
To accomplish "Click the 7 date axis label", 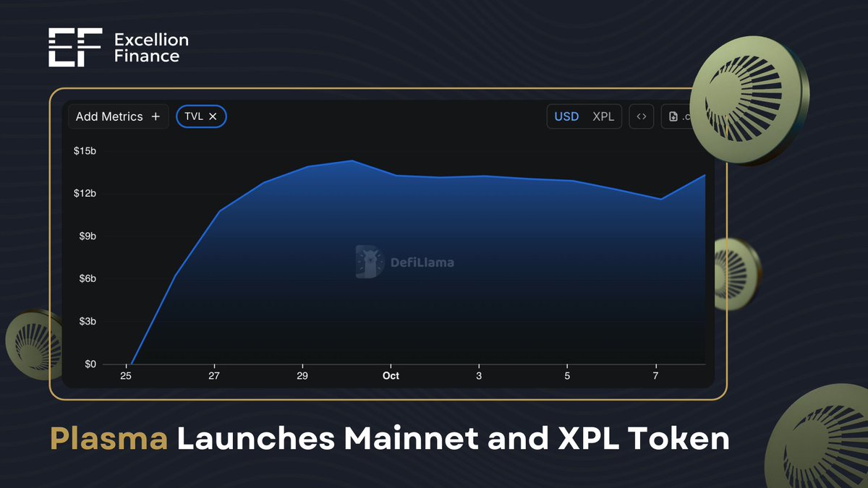I will point(655,376).
